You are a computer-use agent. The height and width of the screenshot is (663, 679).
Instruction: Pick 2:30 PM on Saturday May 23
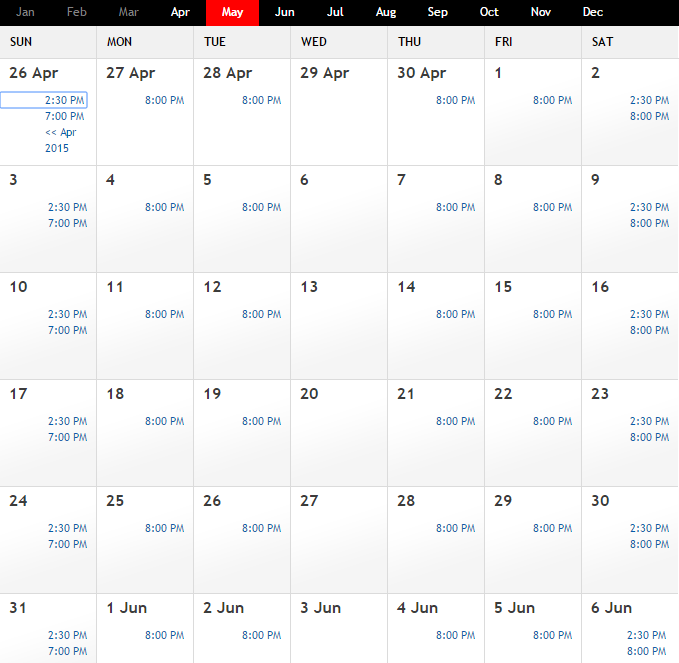click(x=650, y=421)
